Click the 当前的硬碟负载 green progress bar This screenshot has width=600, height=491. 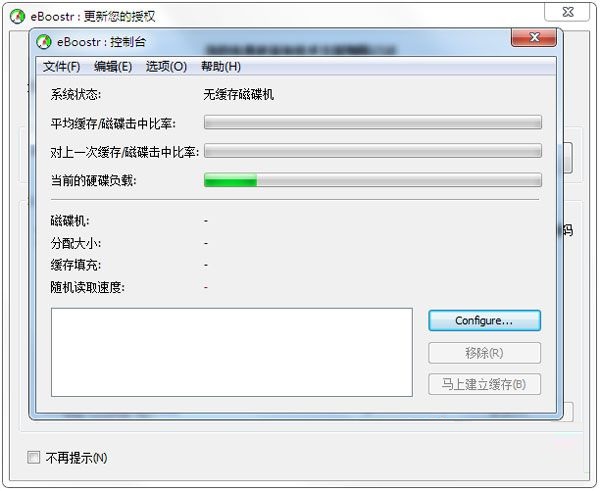tap(373, 180)
